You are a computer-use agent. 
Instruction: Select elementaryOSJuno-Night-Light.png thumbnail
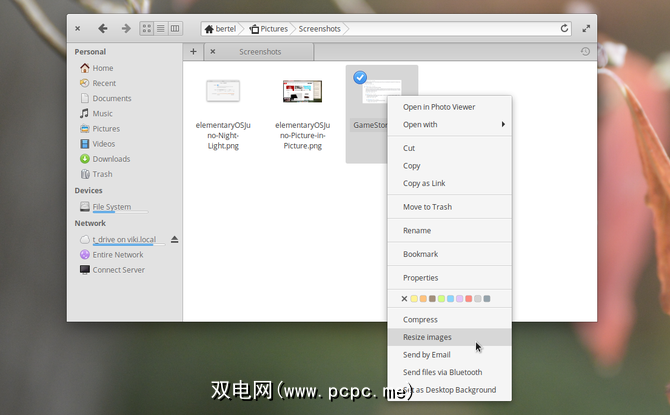click(223, 91)
